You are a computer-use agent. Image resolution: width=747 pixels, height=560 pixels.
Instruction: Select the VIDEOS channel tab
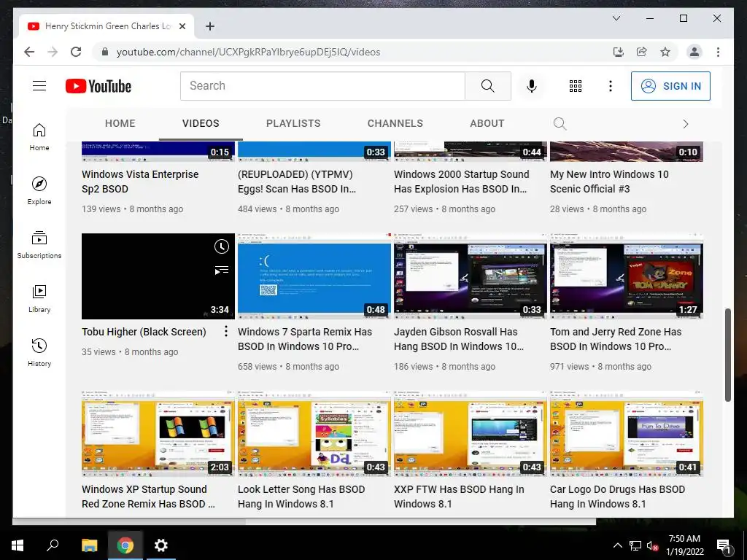[201, 123]
